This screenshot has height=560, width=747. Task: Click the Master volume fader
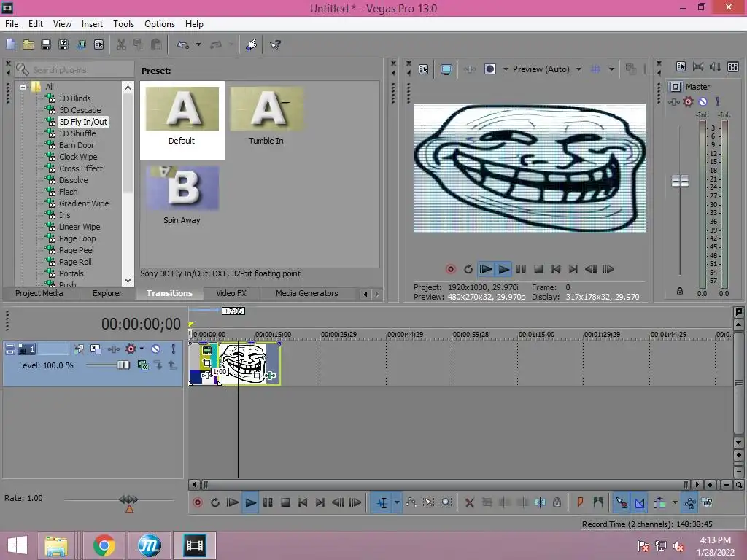pyautogui.click(x=680, y=182)
